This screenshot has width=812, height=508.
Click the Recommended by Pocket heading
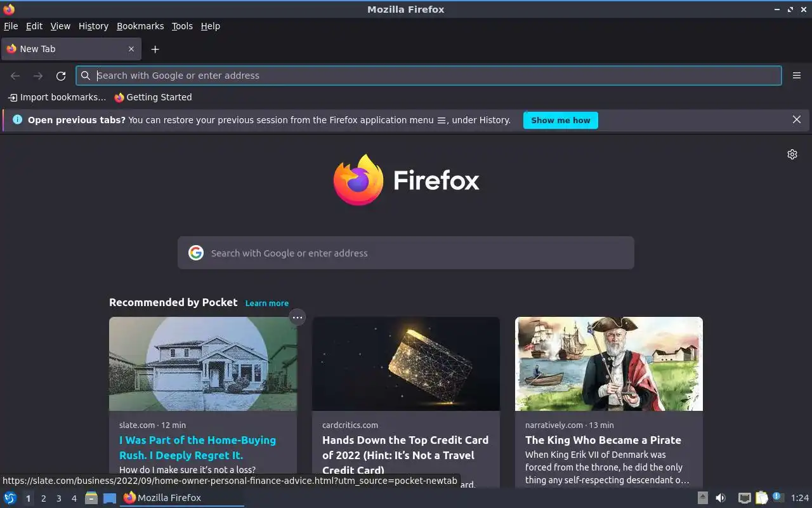tap(173, 302)
